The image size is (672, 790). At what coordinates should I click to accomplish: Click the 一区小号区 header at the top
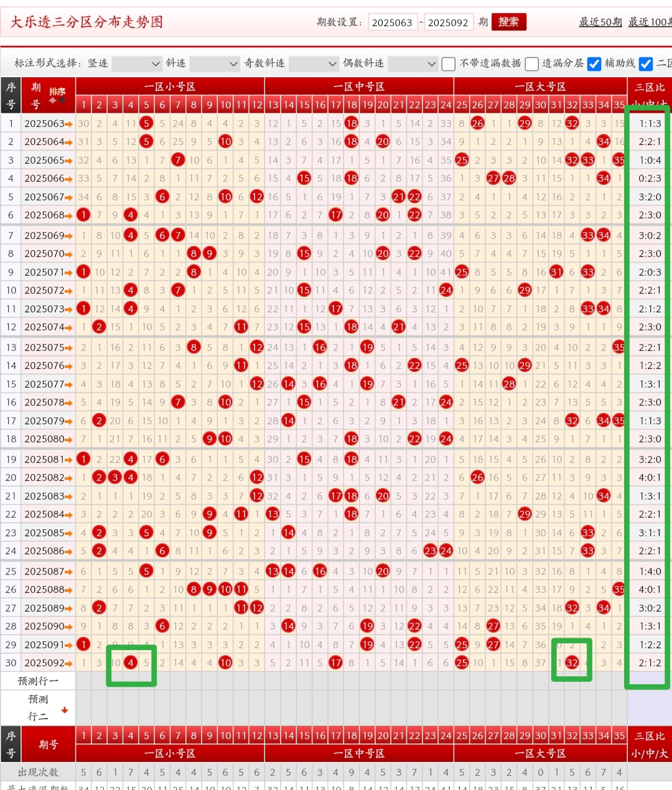pyautogui.click(x=170, y=86)
